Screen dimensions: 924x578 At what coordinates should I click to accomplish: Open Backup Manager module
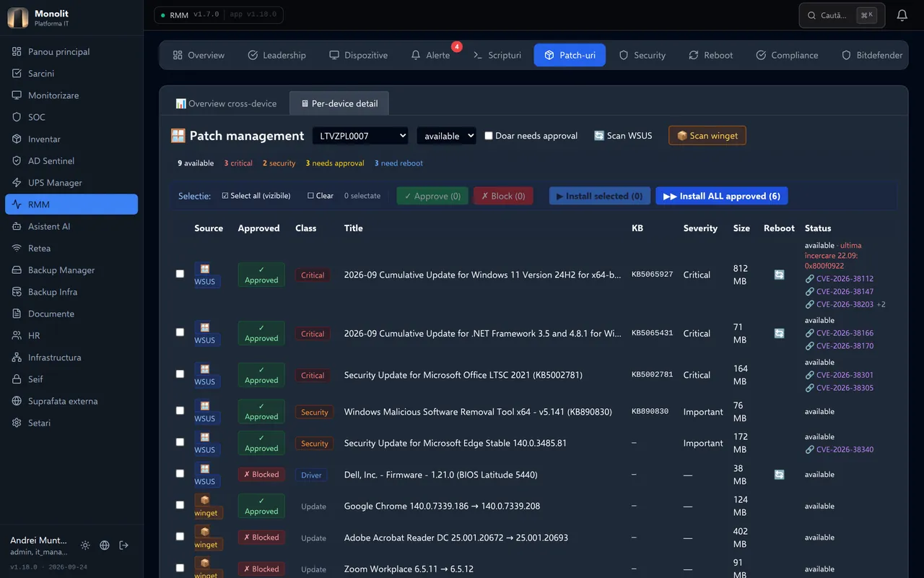(x=71, y=270)
